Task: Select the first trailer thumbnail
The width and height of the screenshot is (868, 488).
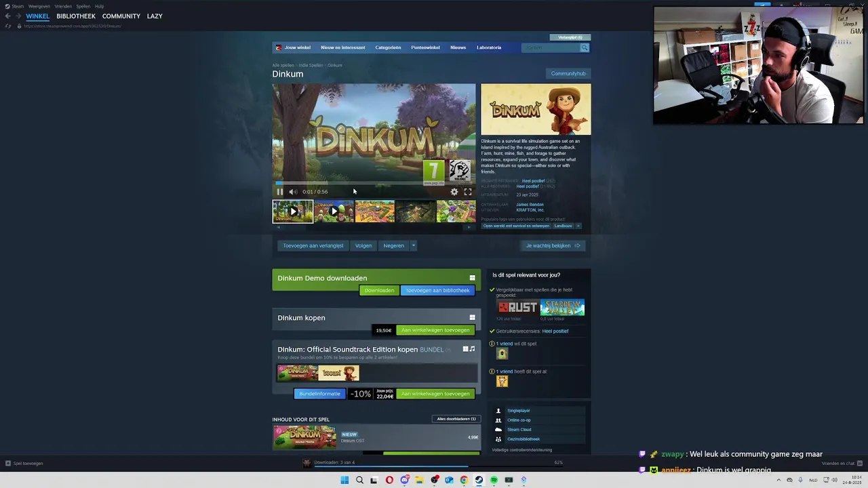Action: (293, 211)
